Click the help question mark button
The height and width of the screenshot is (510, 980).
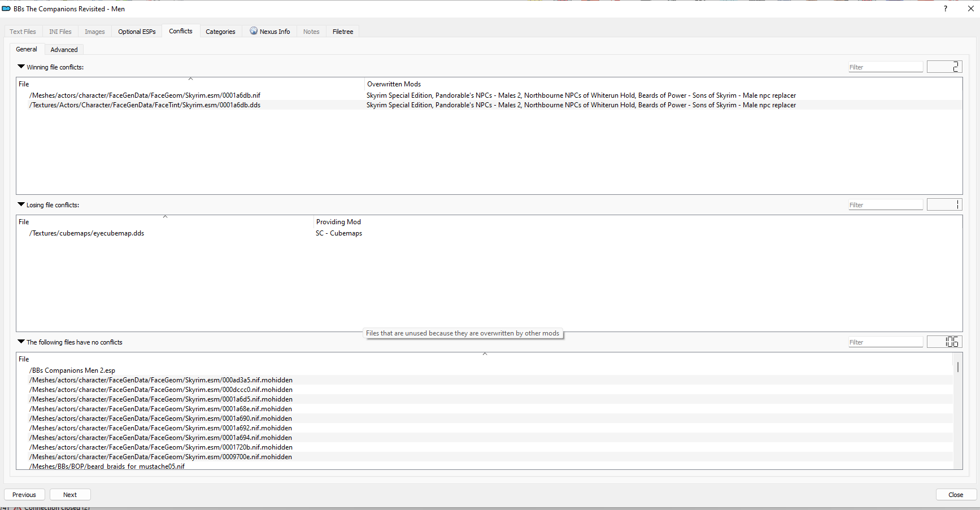[x=946, y=8]
